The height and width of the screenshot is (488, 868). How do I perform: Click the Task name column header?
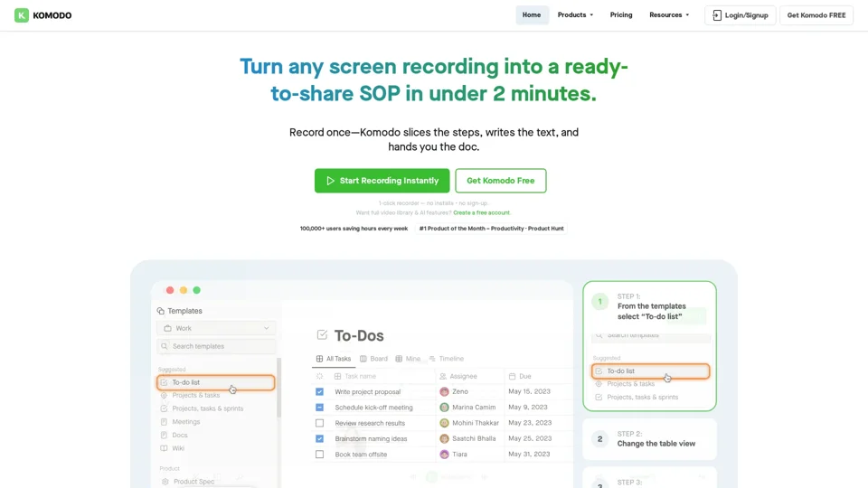(361, 376)
